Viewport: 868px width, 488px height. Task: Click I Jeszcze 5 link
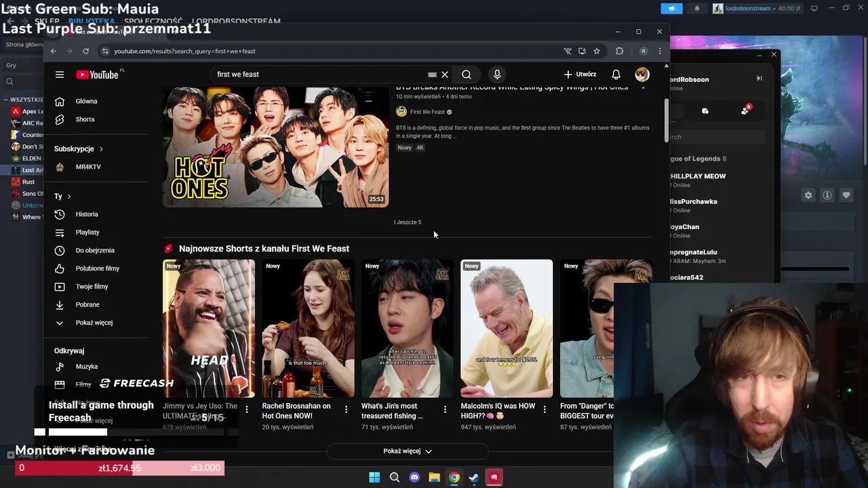pos(408,222)
